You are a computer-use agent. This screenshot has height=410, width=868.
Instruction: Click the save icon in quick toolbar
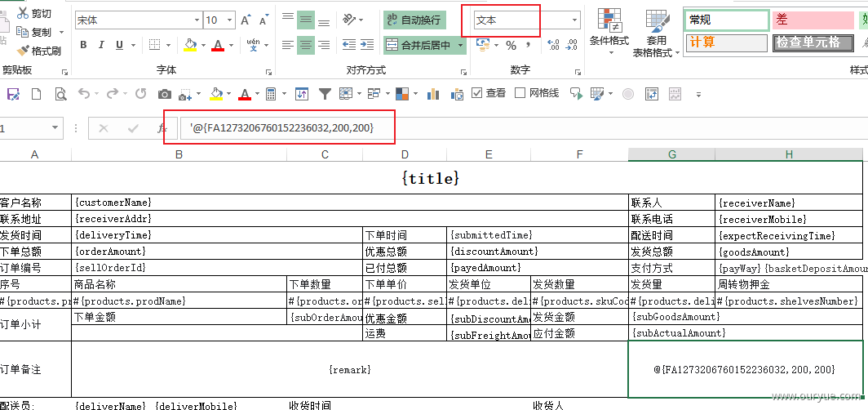[13, 94]
